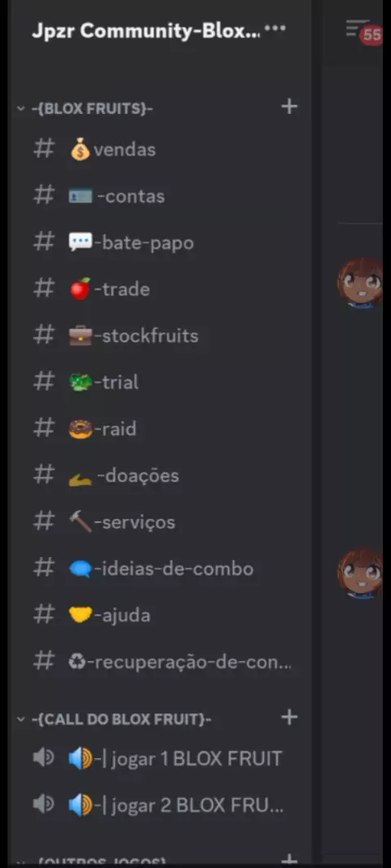Screen dimensions: 391x868
Task: Open the recuperação-de-con... channel
Action: pos(160,661)
